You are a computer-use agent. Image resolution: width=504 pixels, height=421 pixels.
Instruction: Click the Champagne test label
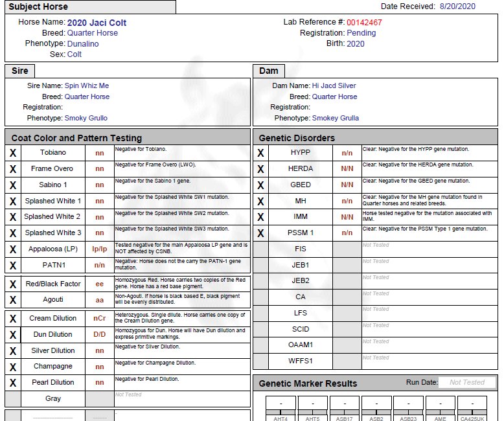53,367
